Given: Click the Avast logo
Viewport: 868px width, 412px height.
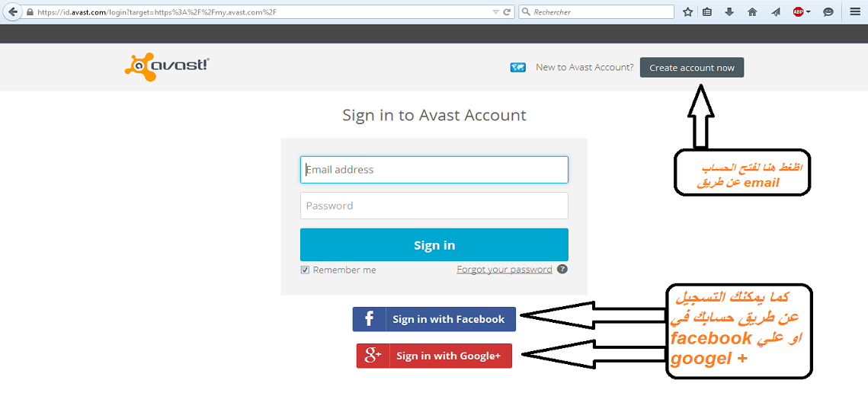Looking at the screenshot, I should [167, 67].
